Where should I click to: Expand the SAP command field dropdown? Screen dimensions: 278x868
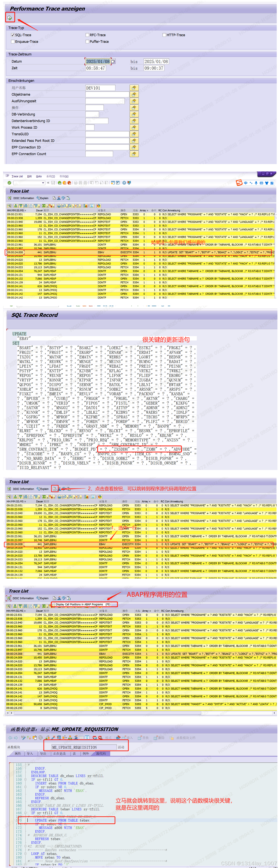(x=43, y=183)
